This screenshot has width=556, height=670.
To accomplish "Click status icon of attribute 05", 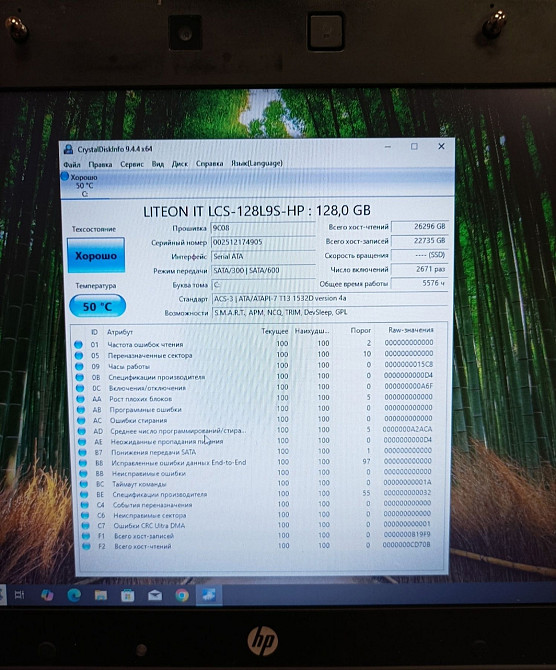I will tap(79, 356).
